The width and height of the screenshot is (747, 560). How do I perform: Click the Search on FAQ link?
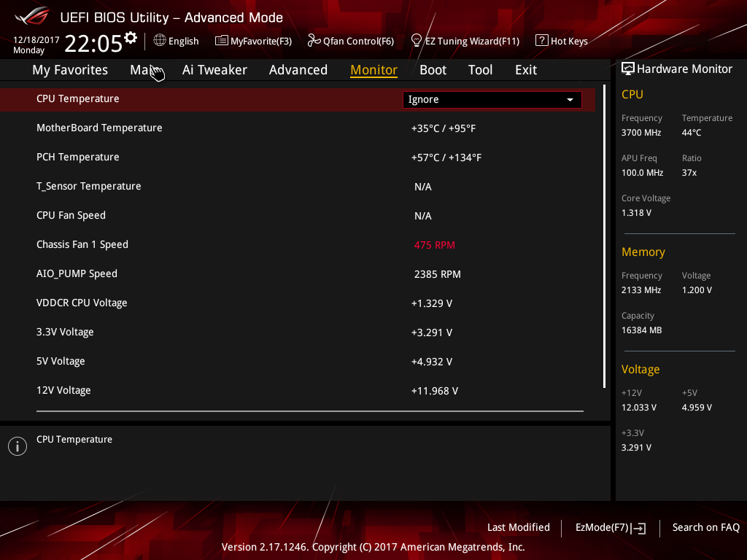coord(706,528)
